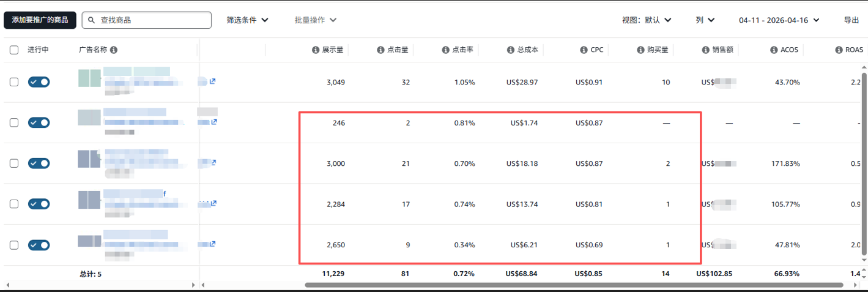Click info icon beside 点击量 column header
This screenshot has width=868, height=292.
(x=380, y=50)
